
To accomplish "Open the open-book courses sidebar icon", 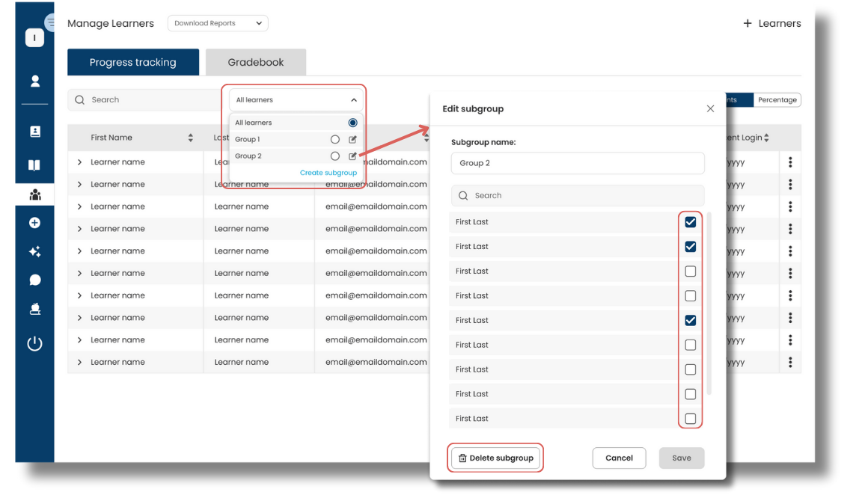I will pyautogui.click(x=34, y=165).
